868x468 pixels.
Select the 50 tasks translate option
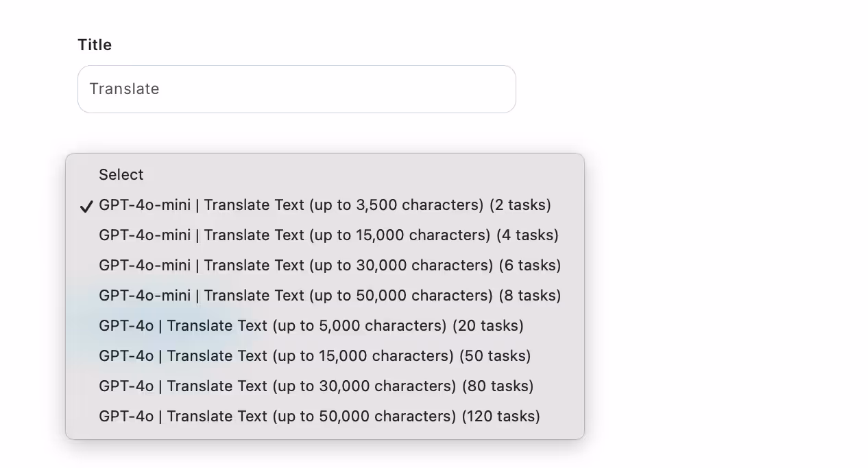click(325, 356)
